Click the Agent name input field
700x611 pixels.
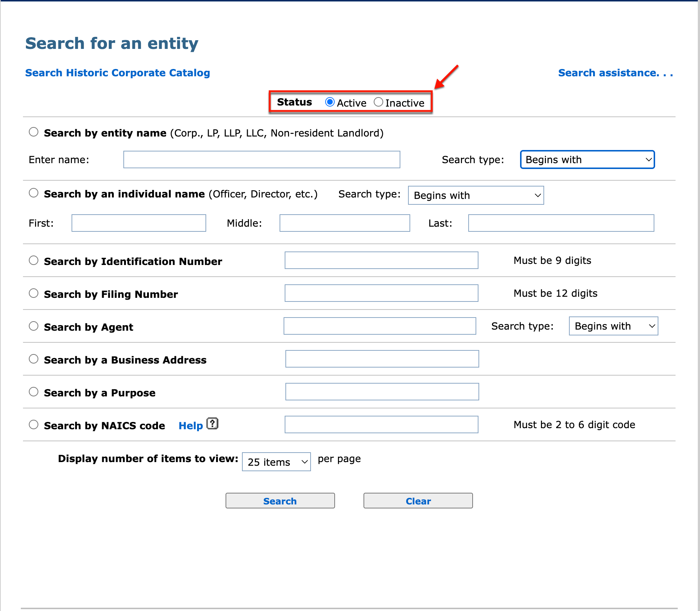[x=380, y=326]
